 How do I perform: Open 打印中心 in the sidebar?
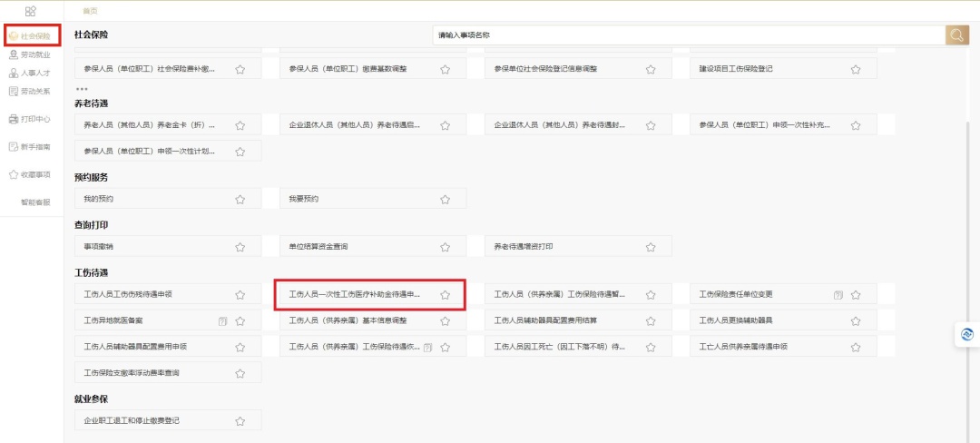(x=29, y=119)
